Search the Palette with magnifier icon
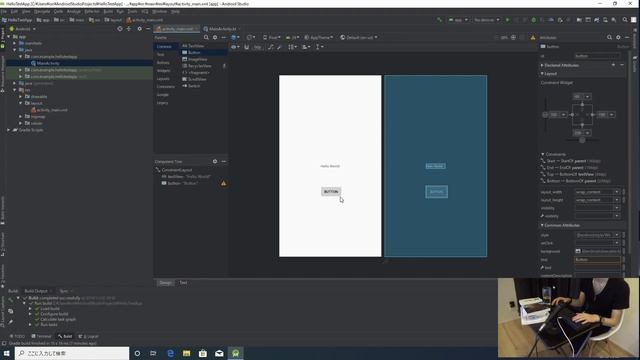The width and height of the screenshot is (640, 360). click(x=206, y=37)
